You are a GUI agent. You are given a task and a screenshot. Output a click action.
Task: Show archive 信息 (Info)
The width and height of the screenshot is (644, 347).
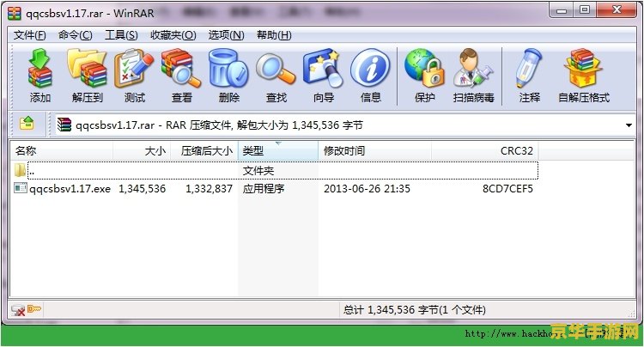coord(370,68)
